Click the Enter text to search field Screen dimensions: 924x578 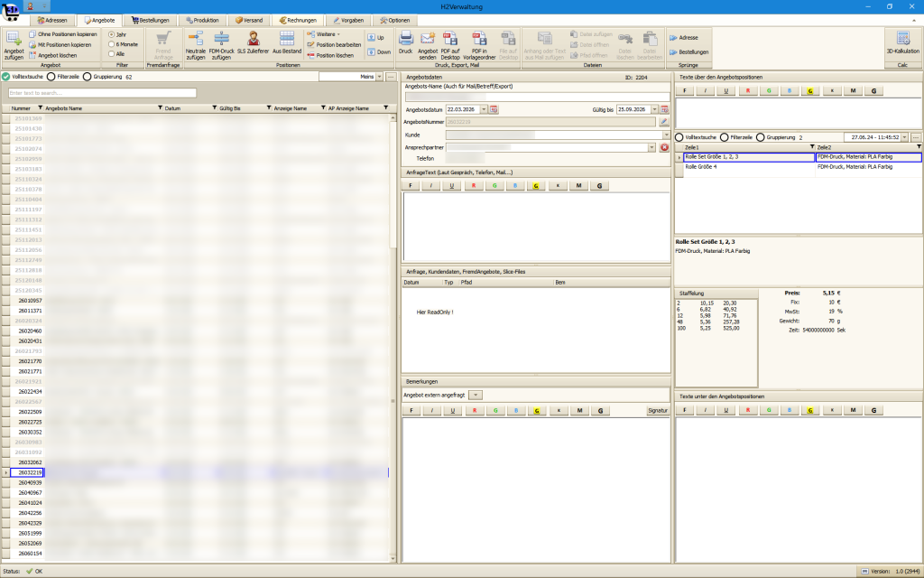pyautogui.click(x=102, y=93)
